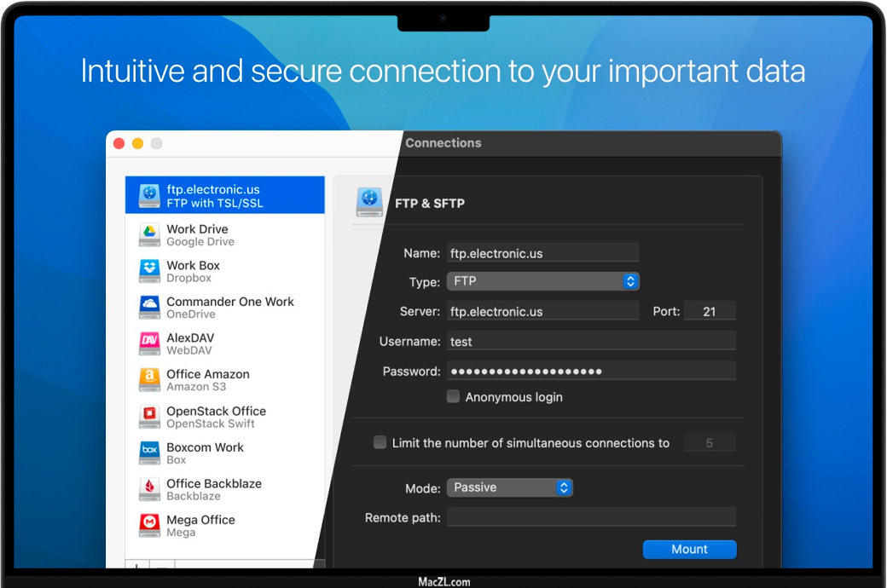The image size is (887, 588).
Task: Select the ftp.electronic.us connection in the list
Action: pyautogui.click(x=225, y=195)
